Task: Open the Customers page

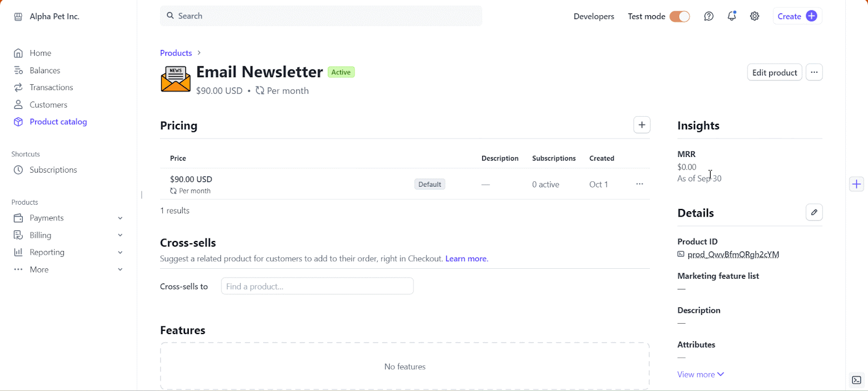Action: click(x=48, y=104)
